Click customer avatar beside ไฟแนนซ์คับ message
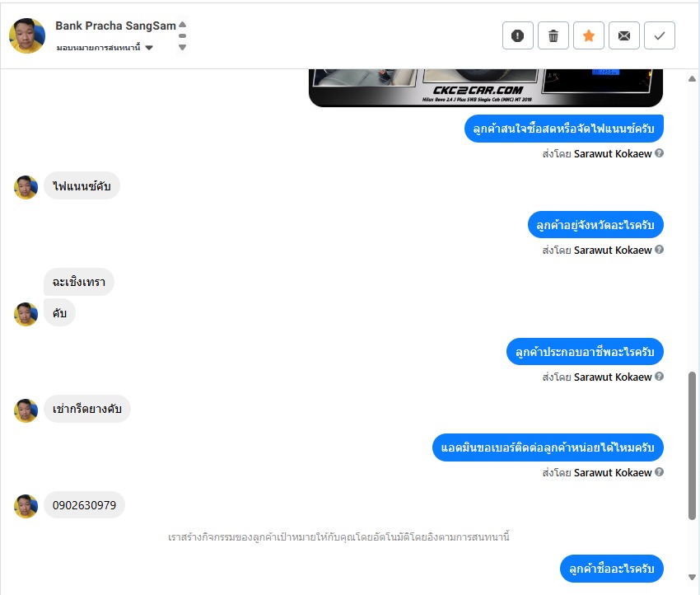Viewport: 700px width, 595px height. [x=26, y=187]
